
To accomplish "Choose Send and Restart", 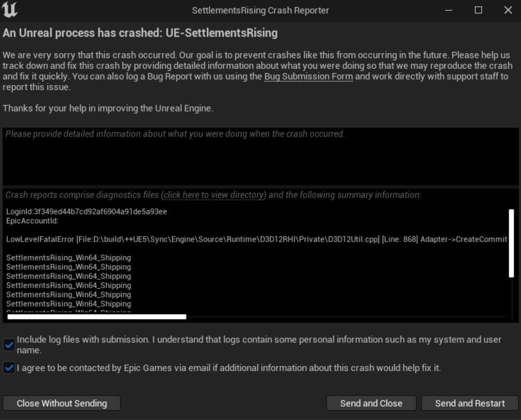I will [x=470, y=403].
